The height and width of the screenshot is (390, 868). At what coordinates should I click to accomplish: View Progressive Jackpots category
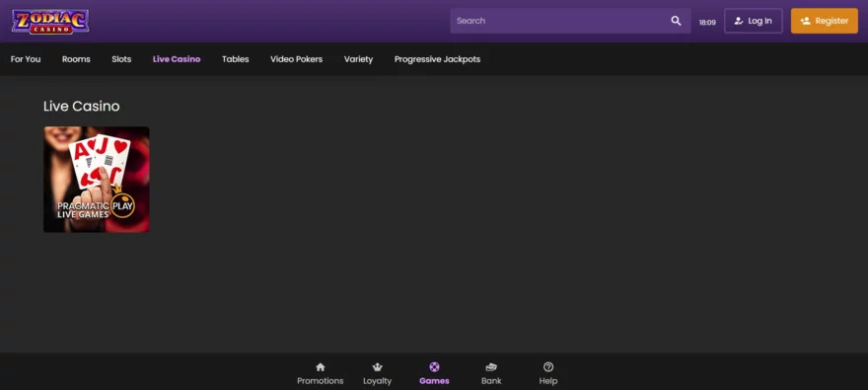tap(437, 58)
